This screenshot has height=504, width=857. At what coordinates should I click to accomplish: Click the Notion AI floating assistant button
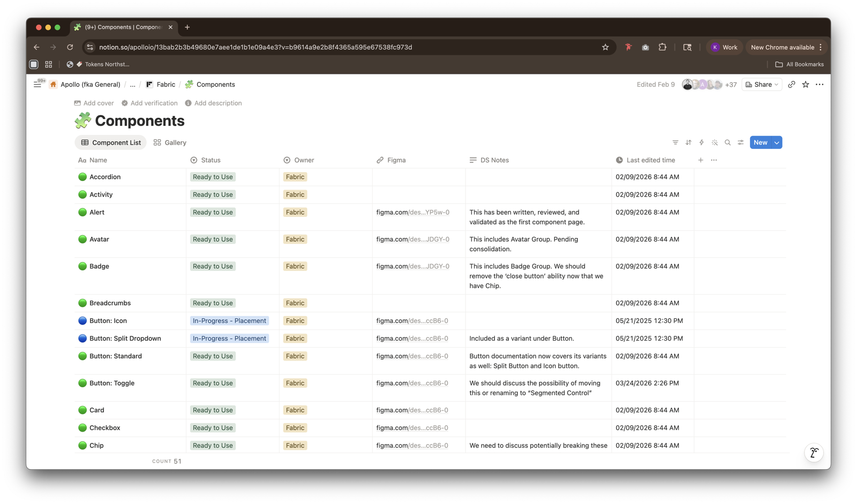tap(814, 453)
